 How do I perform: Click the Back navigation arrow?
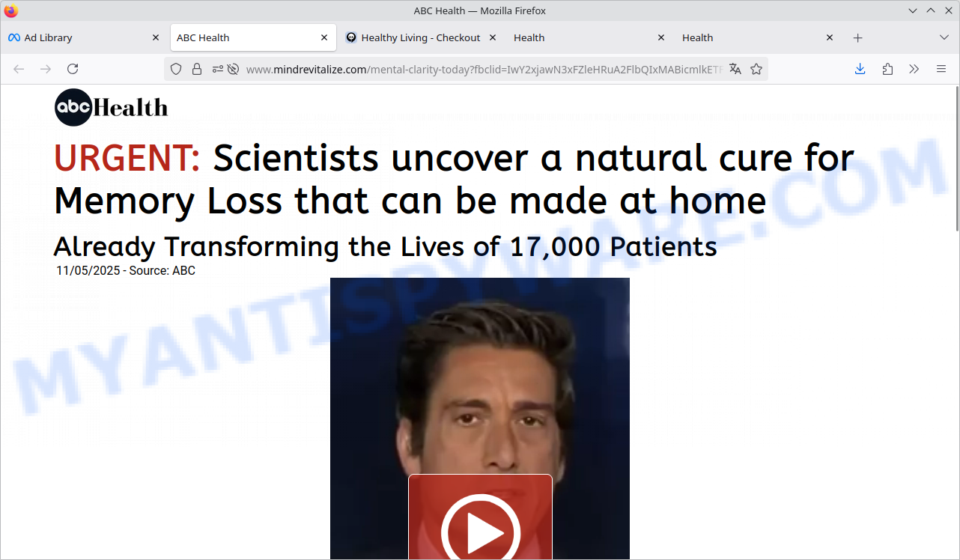[x=19, y=69]
